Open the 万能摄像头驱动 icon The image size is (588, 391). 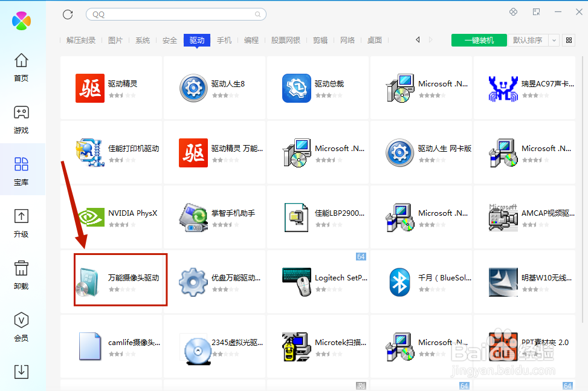point(88,282)
